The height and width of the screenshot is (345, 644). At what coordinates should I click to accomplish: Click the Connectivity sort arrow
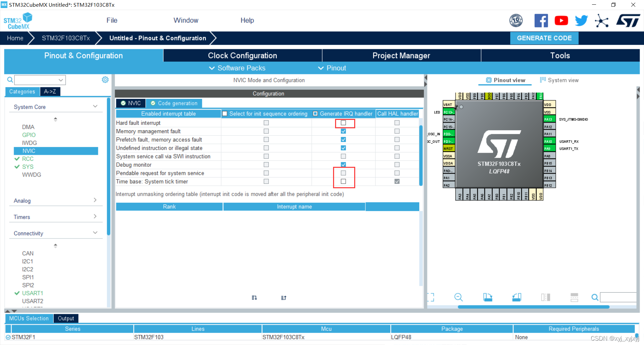pyautogui.click(x=55, y=246)
